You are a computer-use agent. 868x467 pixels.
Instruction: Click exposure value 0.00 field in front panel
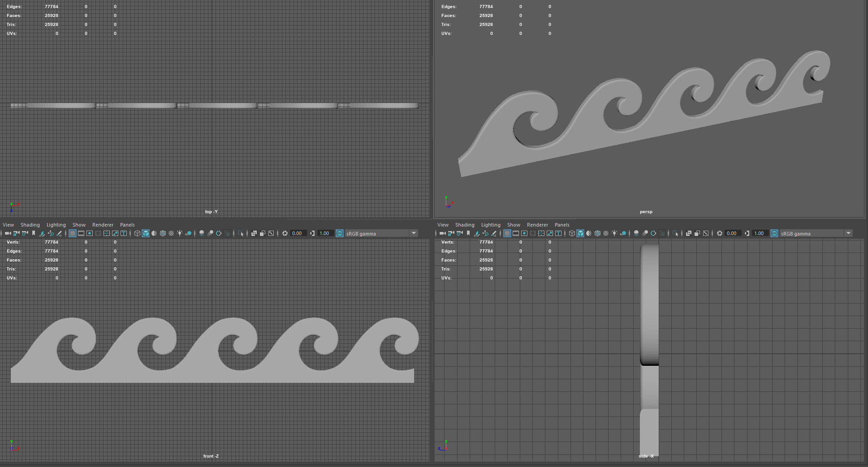tap(298, 233)
